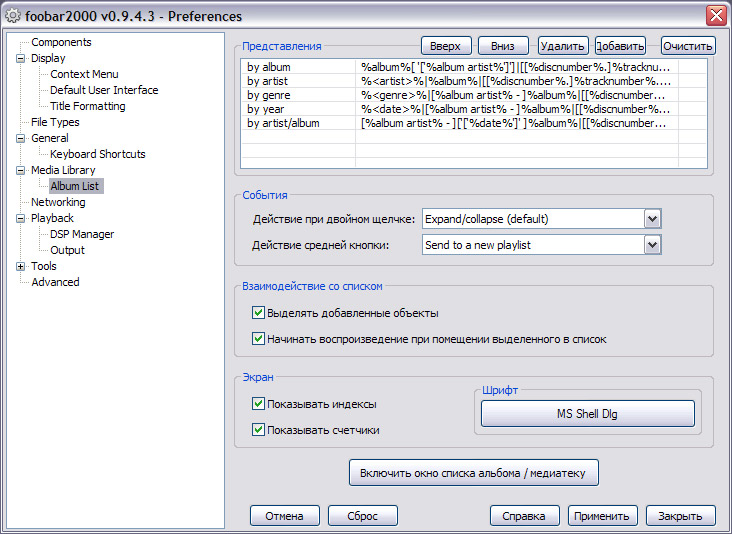This screenshot has width=732, height=534.
Task: Click the by album format string cell
Action: click(x=516, y=67)
